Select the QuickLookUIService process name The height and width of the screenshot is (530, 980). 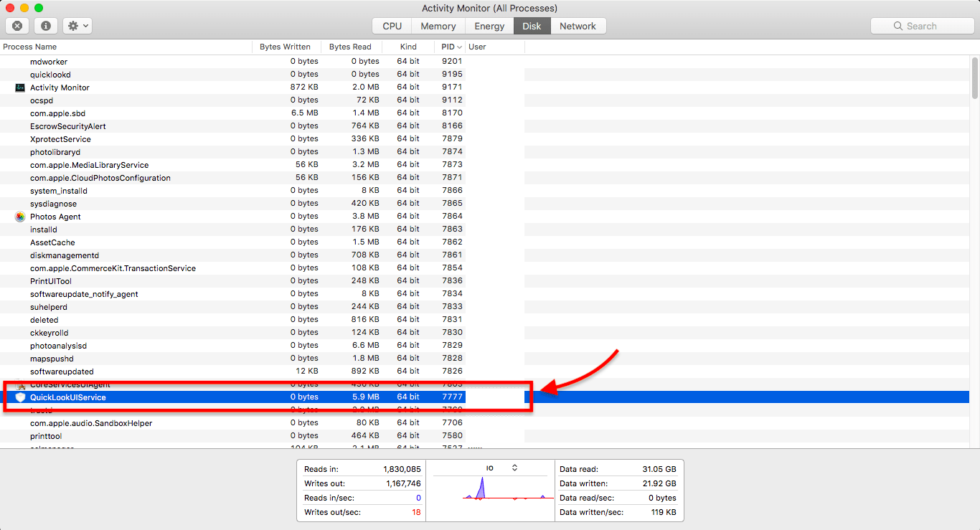68,397
